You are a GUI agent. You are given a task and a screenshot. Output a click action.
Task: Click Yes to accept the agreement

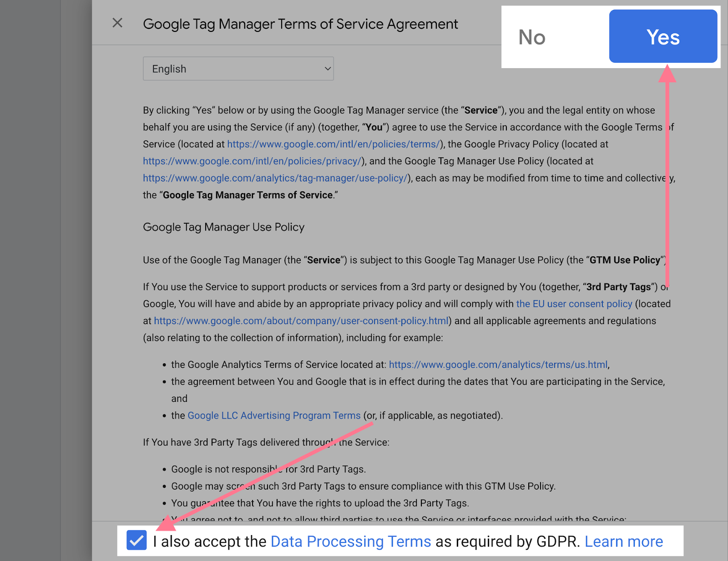pyautogui.click(x=663, y=37)
